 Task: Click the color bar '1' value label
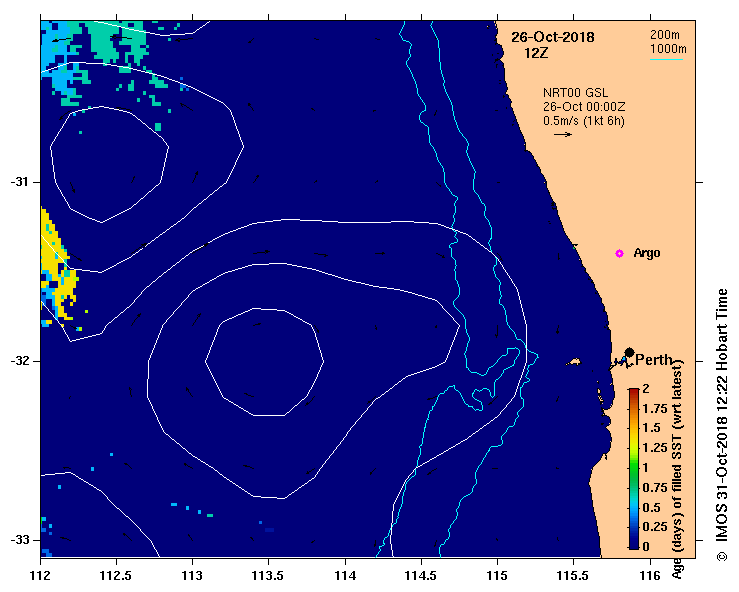click(x=645, y=468)
